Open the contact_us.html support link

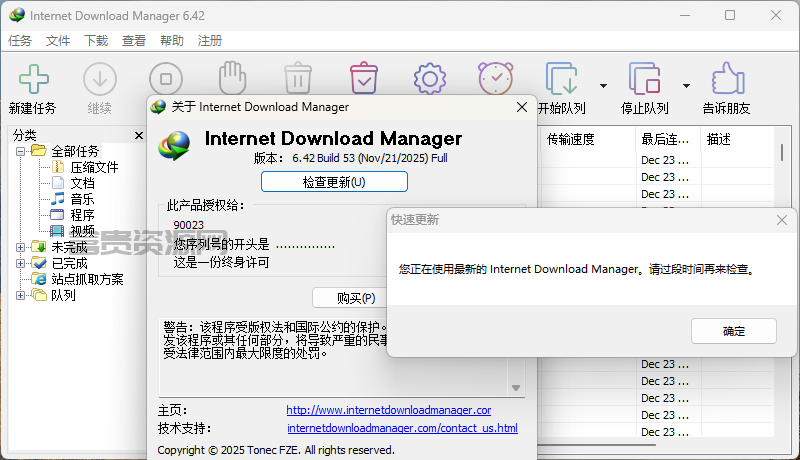403,428
